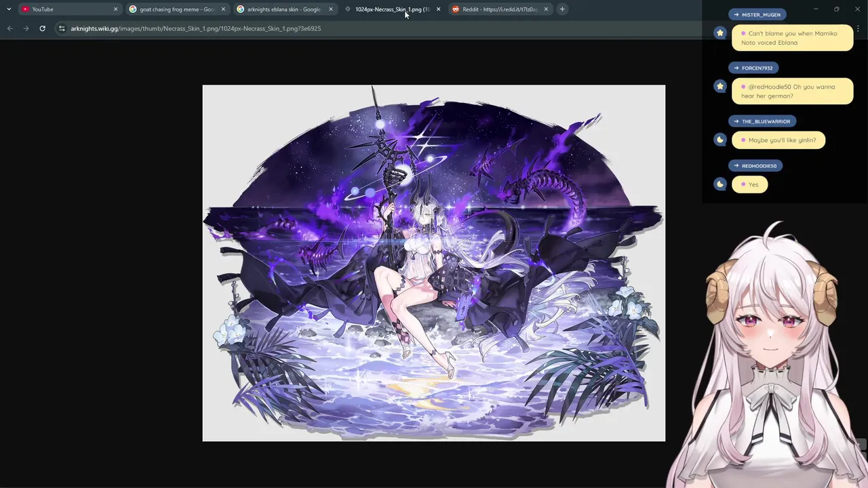Click the wanna hear her german message

[792, 91]
